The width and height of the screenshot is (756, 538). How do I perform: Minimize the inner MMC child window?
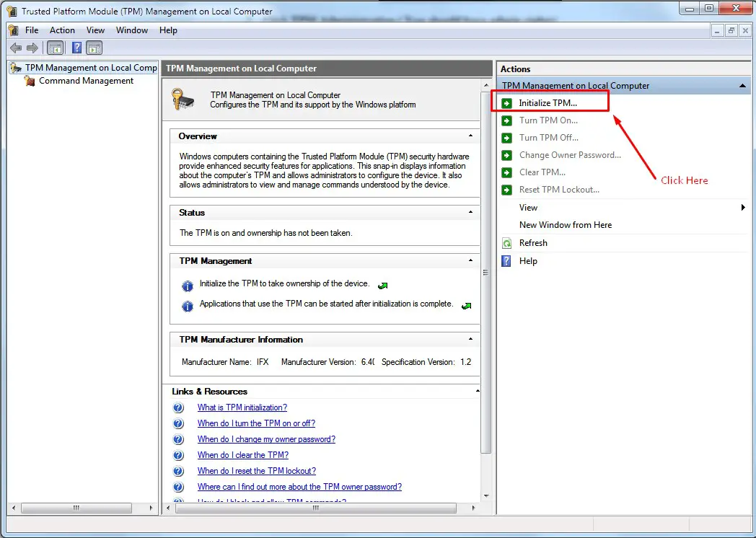pos(718,30)
